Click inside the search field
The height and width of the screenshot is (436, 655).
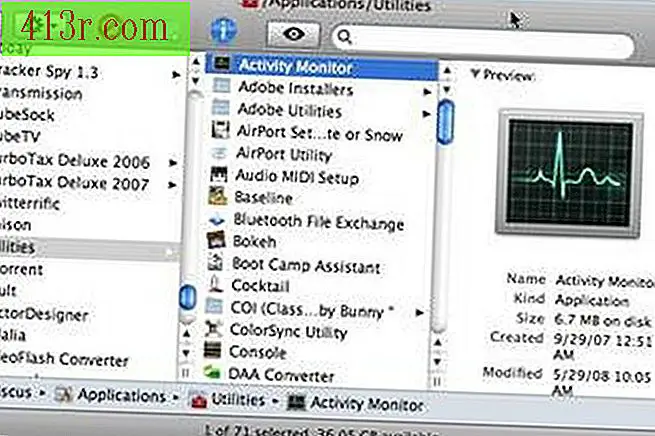point(483,40)
